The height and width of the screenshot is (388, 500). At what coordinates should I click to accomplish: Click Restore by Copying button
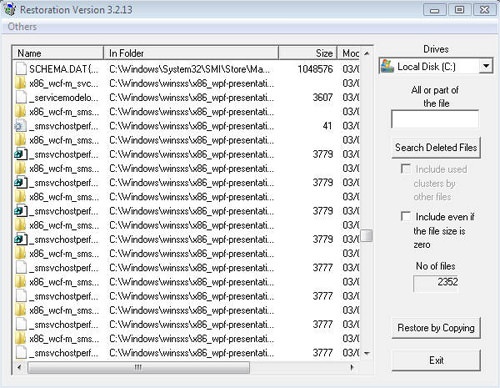click(x=436, y=328)
